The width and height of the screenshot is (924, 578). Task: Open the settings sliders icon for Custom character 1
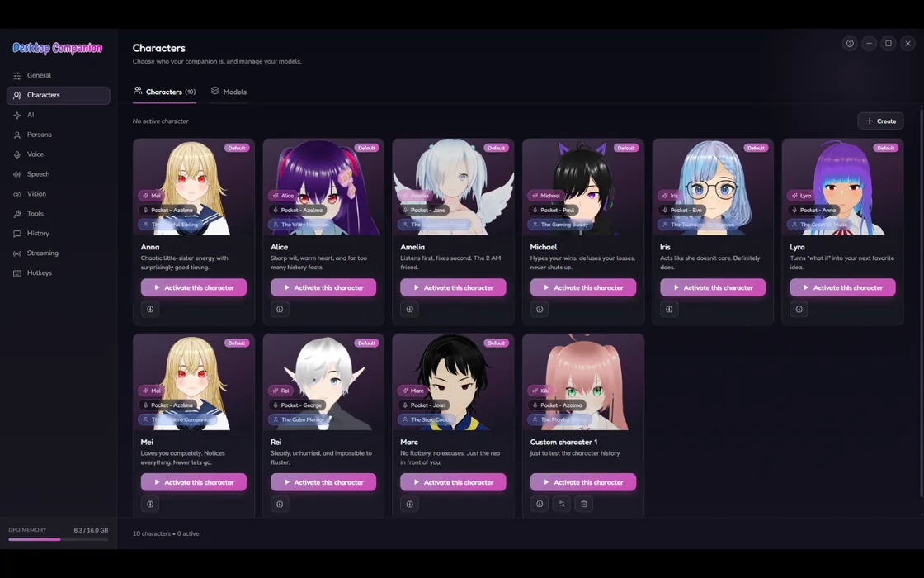tap(562, 505)
